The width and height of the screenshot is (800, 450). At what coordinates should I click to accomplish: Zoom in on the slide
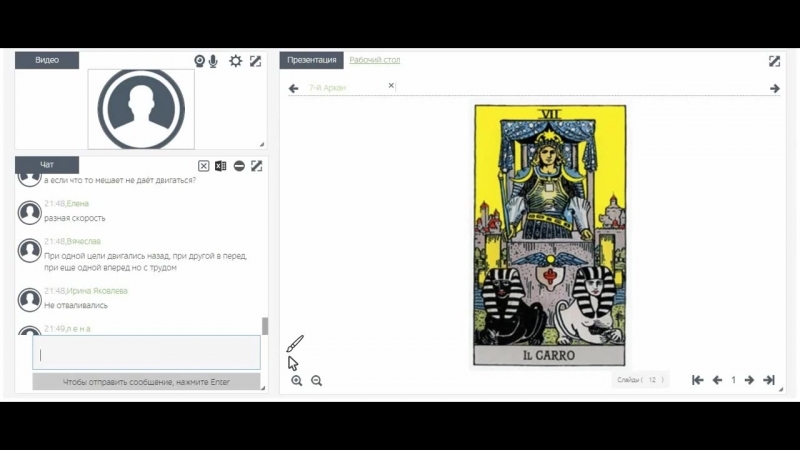297,381
